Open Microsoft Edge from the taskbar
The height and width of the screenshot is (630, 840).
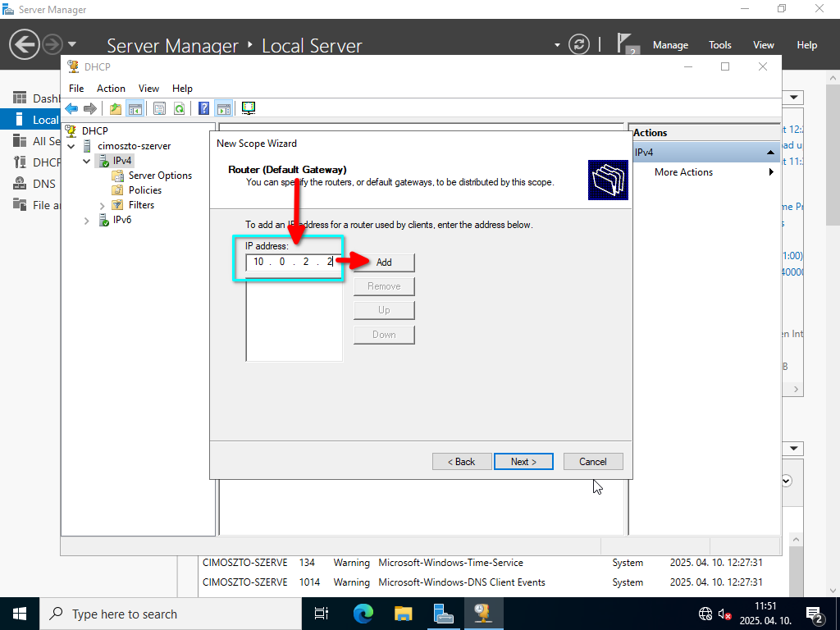(x=363, y=613)
